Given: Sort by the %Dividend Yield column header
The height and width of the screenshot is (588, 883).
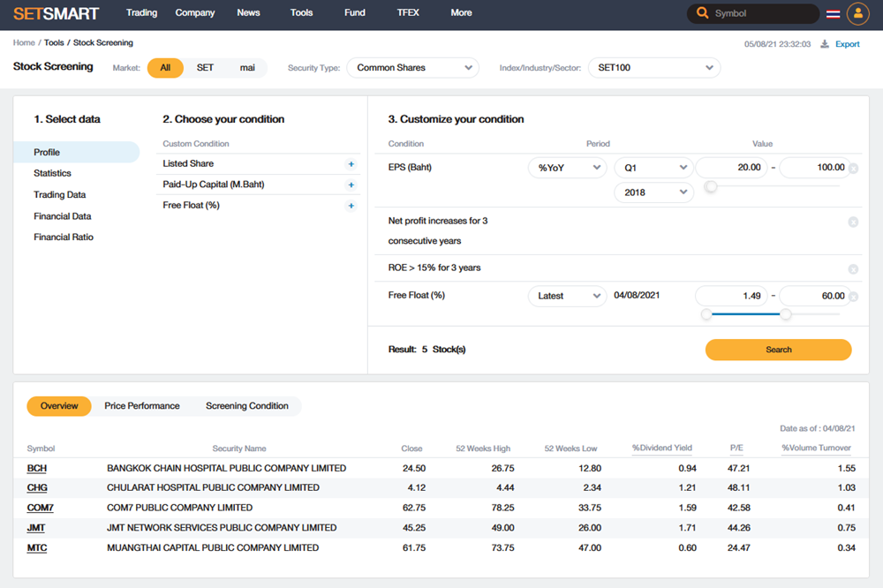Looking at the screenshot, I should pos(661,449).
